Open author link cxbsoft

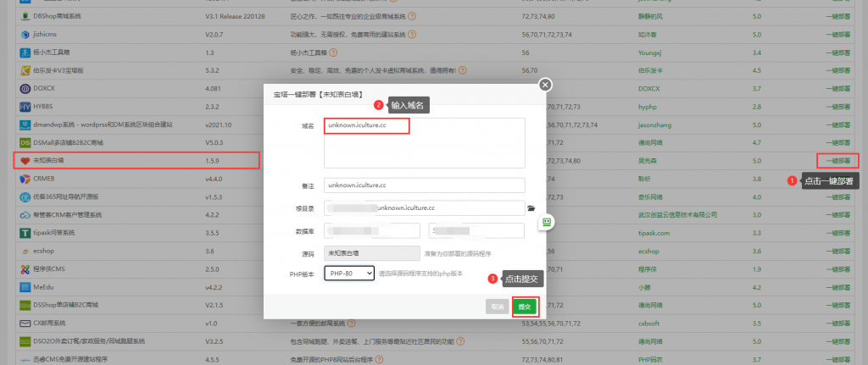pos(650,323)
